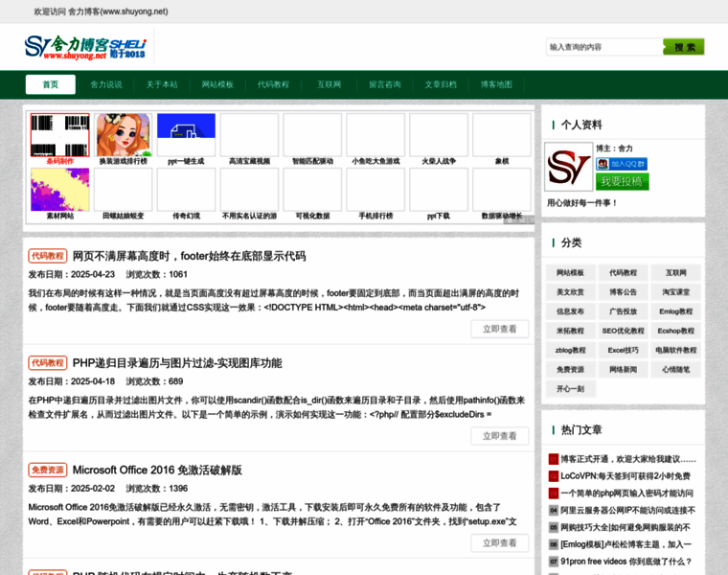The width and height of the screenshot is (728, 575).
Task: Open the 文章归档 nav item
Action: click(441, 84)
